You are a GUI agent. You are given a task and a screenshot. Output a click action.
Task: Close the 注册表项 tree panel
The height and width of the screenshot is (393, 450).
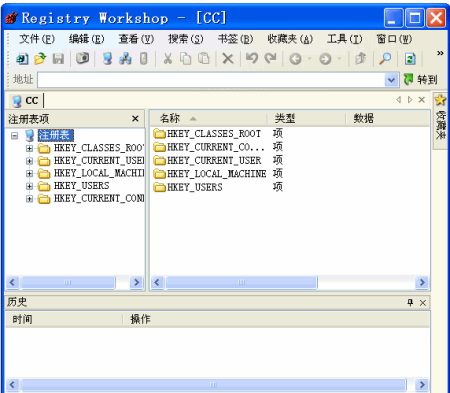pos(135,119)
